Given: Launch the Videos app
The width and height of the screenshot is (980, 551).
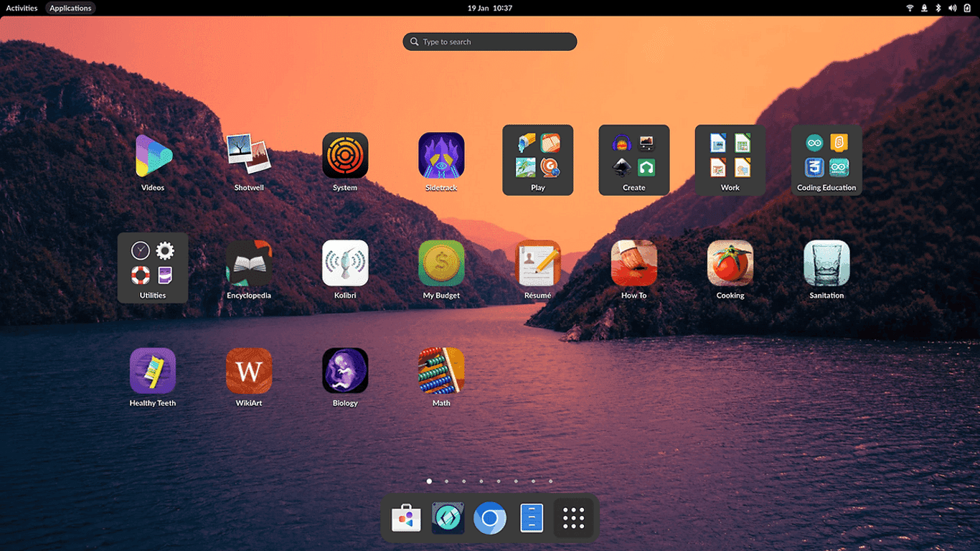Looking at the screenshot, I should point(153,156).
